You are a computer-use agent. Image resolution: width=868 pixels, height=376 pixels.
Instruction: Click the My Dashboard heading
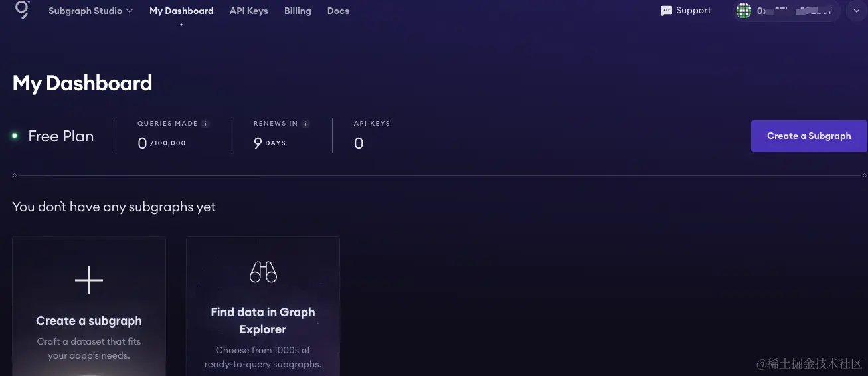82,83
